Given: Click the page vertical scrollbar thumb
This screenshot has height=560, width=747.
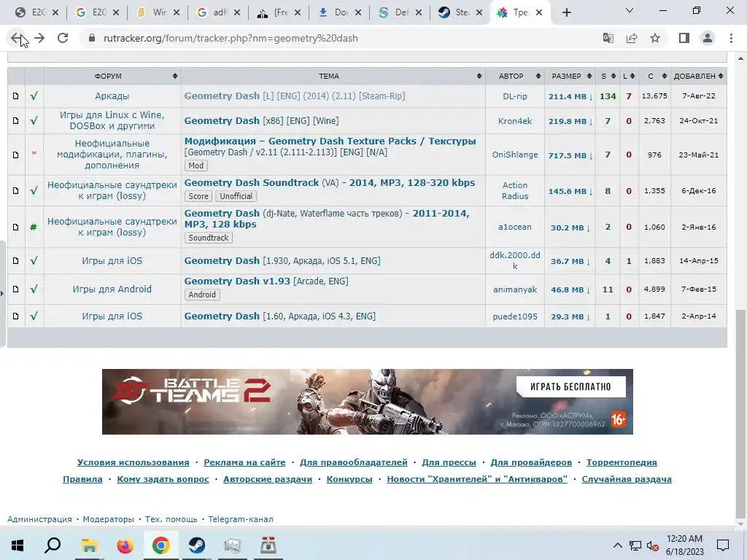Looking at the screenshot, I should coord(740,413).
